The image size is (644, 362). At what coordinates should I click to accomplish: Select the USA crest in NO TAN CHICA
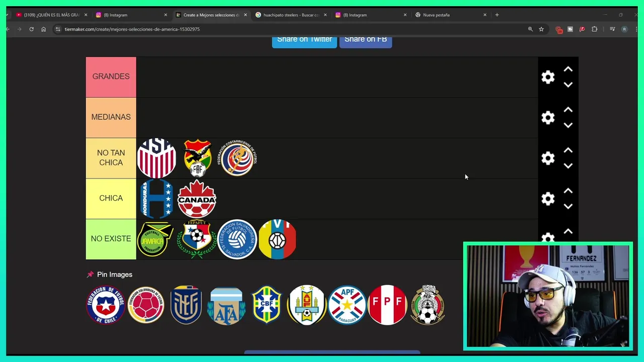156,158
